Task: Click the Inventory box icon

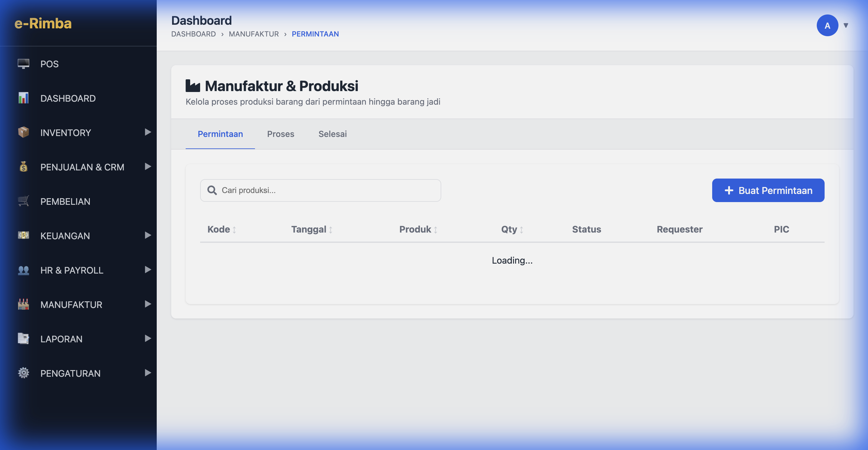Action: coord(23,132)
